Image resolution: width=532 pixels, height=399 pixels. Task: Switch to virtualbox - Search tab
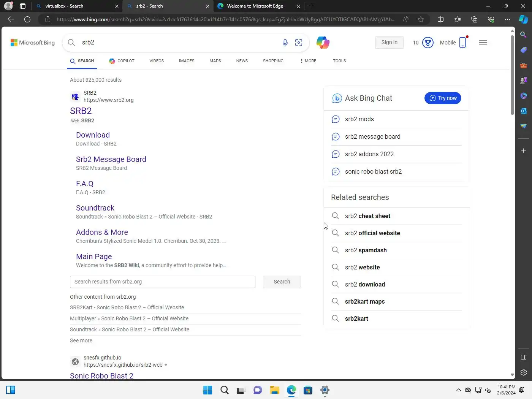click(x=77, y=6)
